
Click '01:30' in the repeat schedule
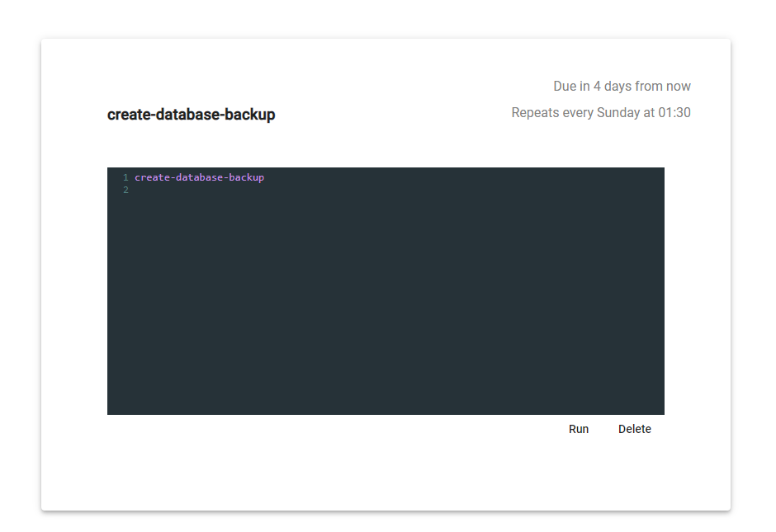pos(674,112)
